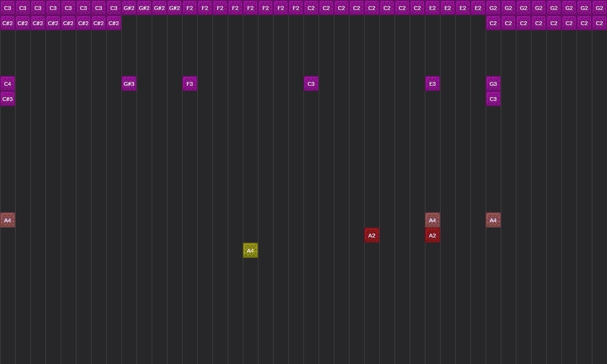Select the yellow A4 note block
Image resolution: width=607 pixels, height=364 pixels.
tap(250, 250)
